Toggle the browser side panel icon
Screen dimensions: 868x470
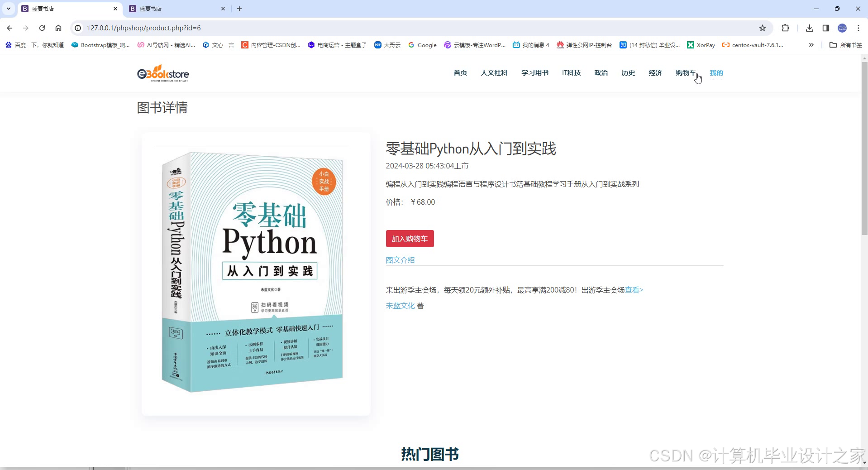tap(826, 28)
